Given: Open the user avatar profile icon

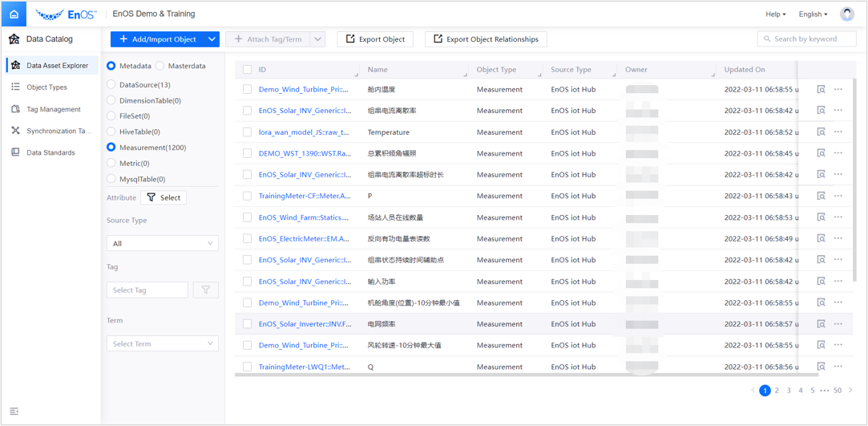Looking at the screenshot, I should pos(846,14).
